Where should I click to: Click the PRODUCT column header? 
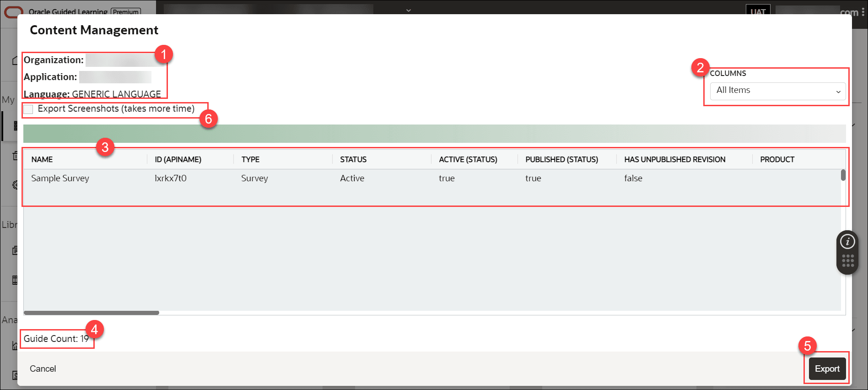[x=777, y=159]
